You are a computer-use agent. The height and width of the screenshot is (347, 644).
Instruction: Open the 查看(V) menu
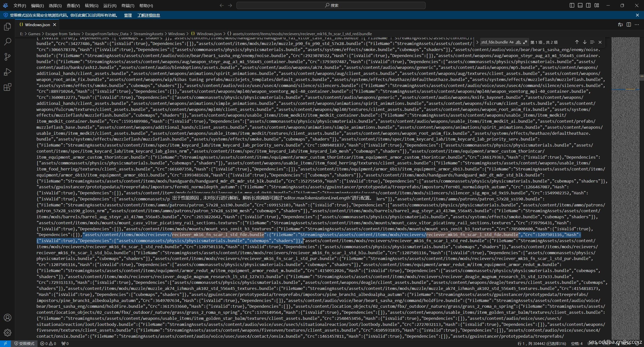[x=73, y=6]
